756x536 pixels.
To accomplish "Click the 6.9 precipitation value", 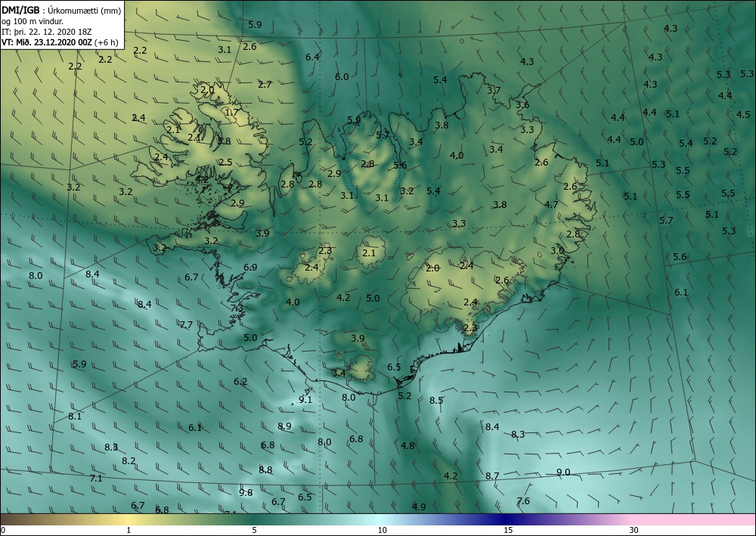I will click(250, 267).
